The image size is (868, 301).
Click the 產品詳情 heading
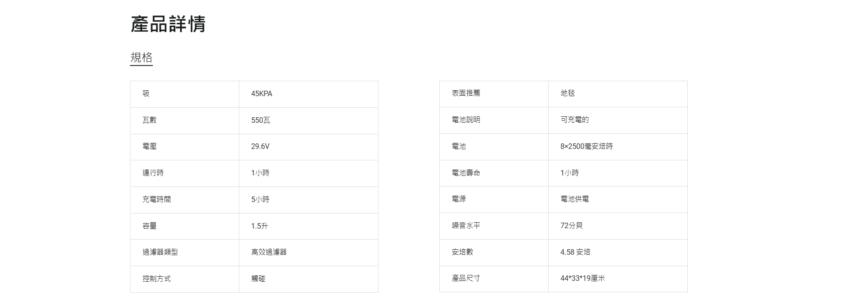168,24
